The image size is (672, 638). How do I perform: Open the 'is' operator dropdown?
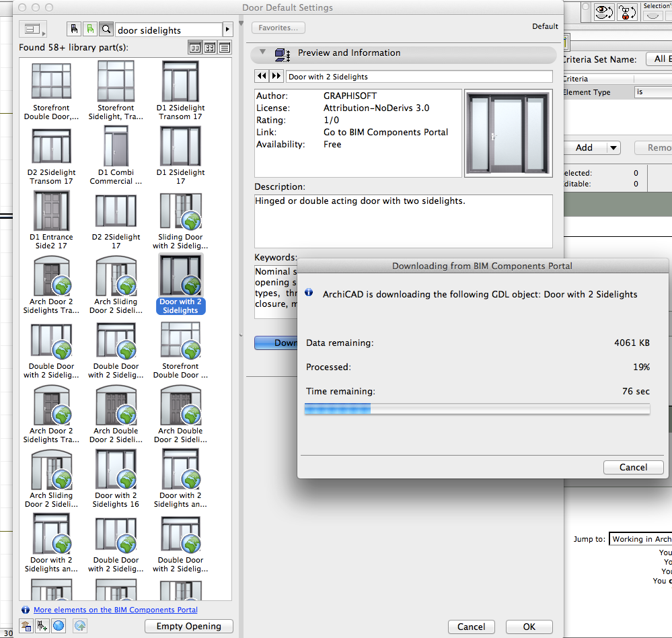[x=653, y=92]
